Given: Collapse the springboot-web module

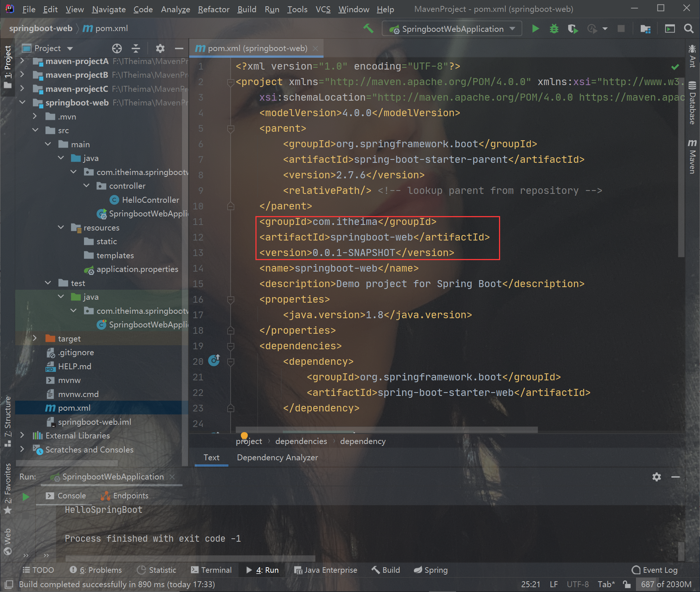Looking at the screenshot, I should point(22,102).
